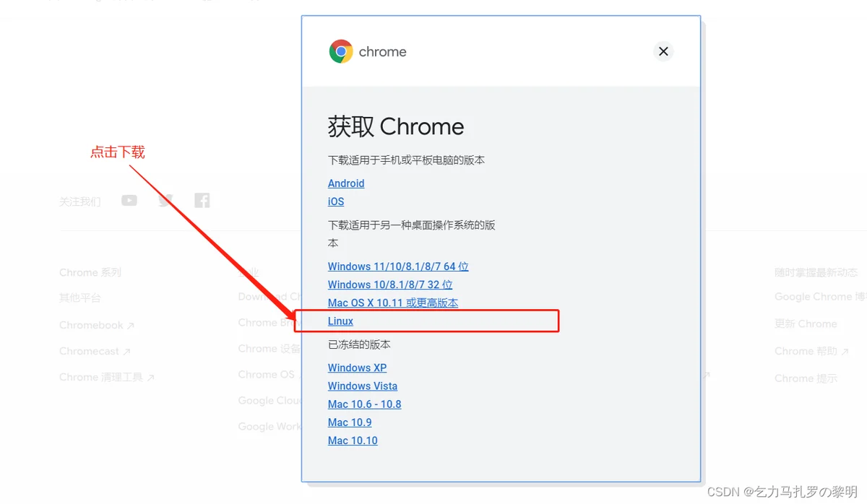
Task: Open the Chrome 清理工具 footer link
Action: [107, 378]
